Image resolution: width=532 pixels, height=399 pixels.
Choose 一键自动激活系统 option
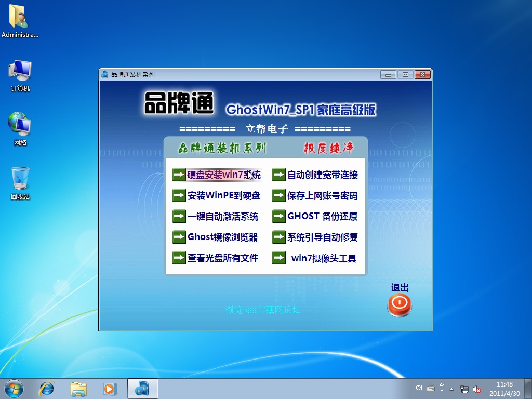[x=222, y=216]
